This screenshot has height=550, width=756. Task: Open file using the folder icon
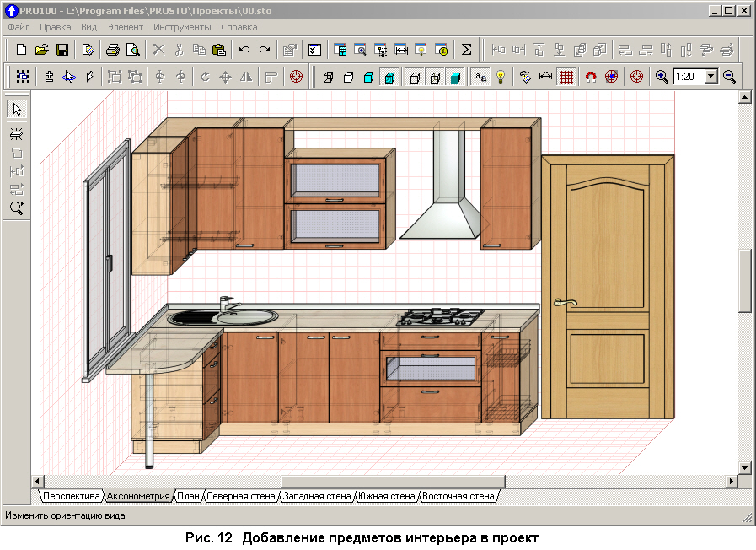(x=42, y=50)
